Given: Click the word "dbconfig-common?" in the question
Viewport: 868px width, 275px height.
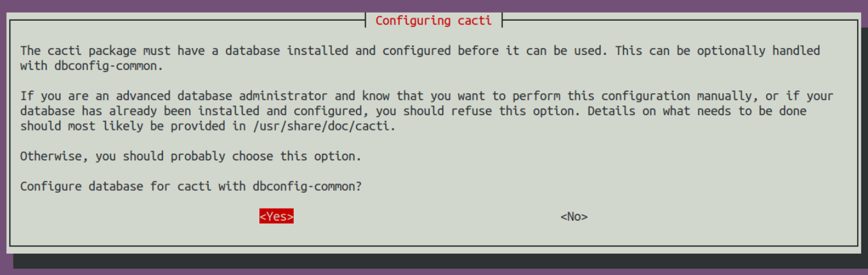Looking at the screenshot, I should coord(307,187).
